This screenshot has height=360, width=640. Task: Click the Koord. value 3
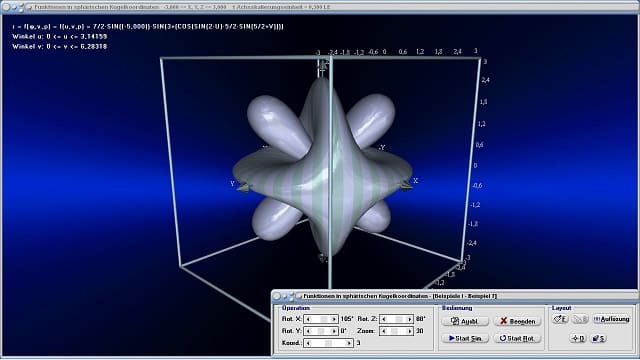pyautogui.click(x=358, y=343)
